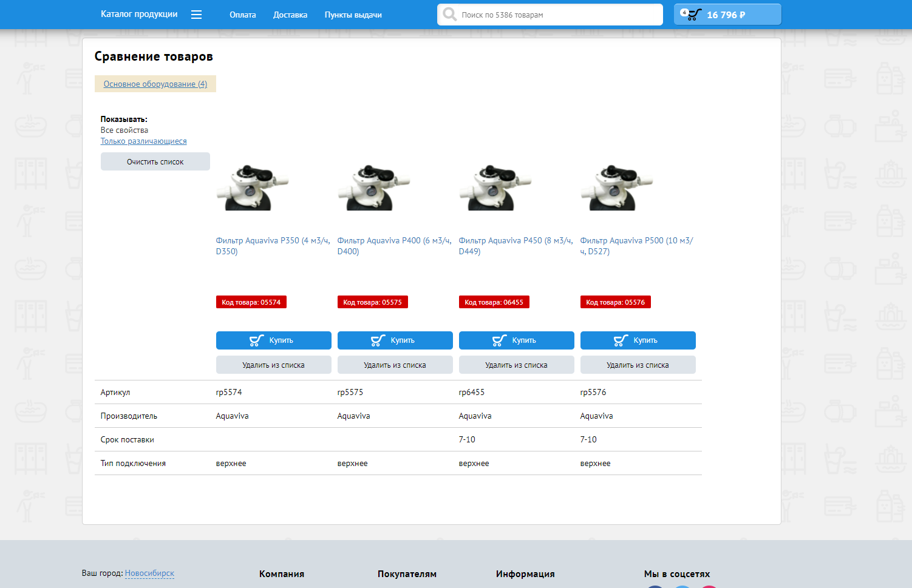
Task: Buy the Aquaviva P450 filter
Action: (x=516, y=340)
